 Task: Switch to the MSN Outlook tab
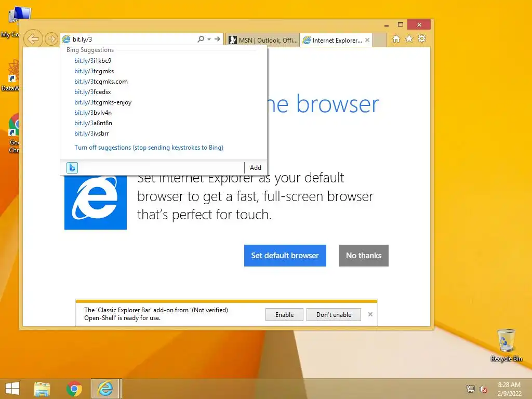pos(262,40)
